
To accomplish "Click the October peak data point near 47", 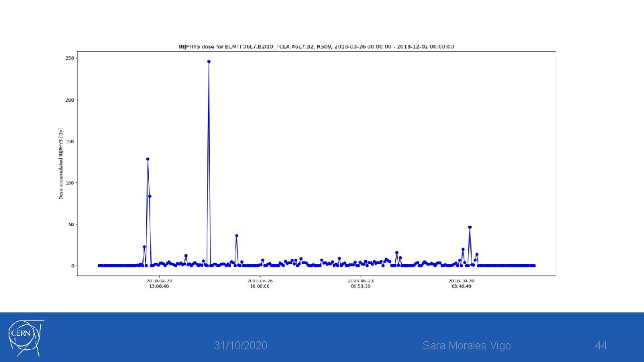I will (x=470, y=227).
